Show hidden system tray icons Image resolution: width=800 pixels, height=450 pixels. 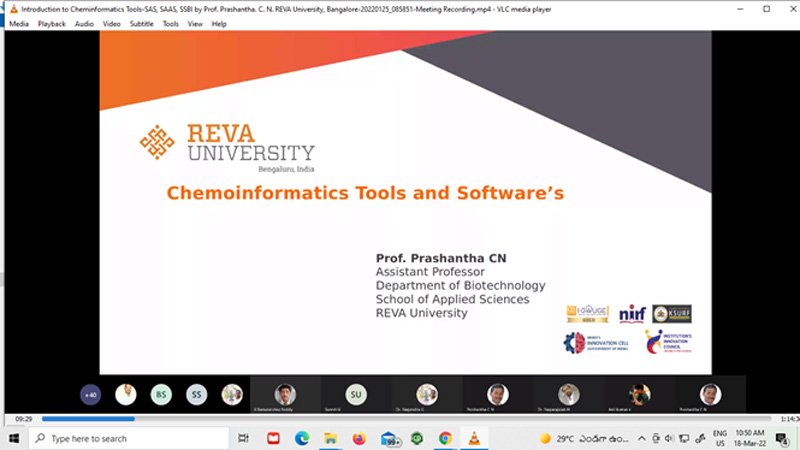[641, 439]
